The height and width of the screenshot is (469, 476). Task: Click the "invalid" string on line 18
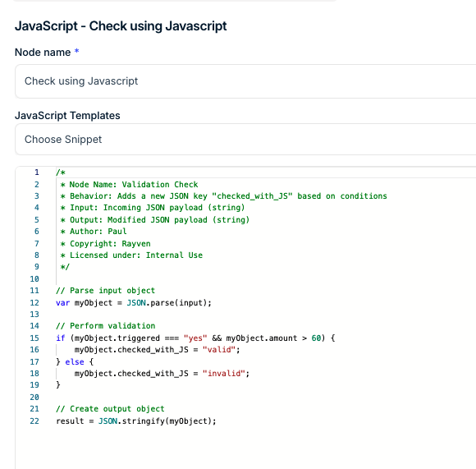click(x=224, y=374)
